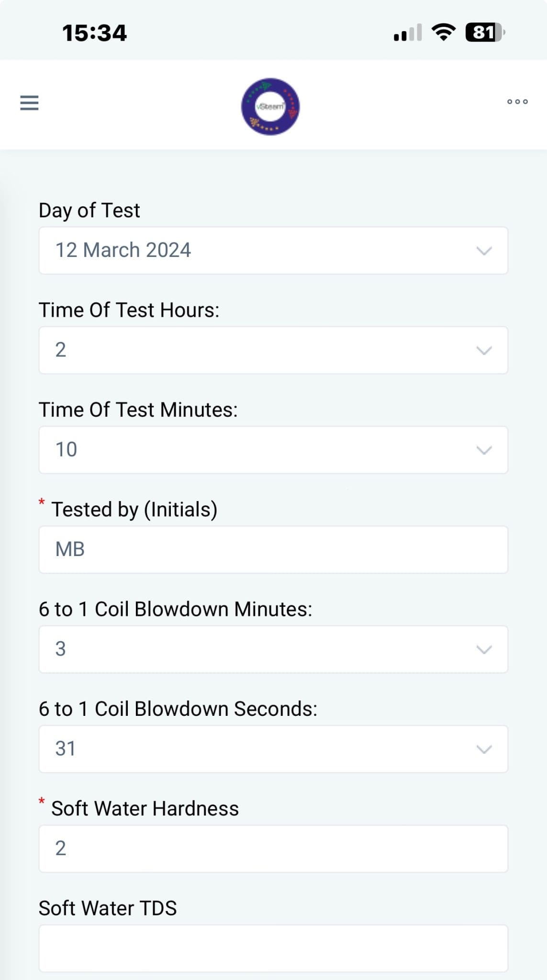Click chevron beside blowdown seconds value 31
The width and height of the screenshot is (547, 980).
point(484,749)
